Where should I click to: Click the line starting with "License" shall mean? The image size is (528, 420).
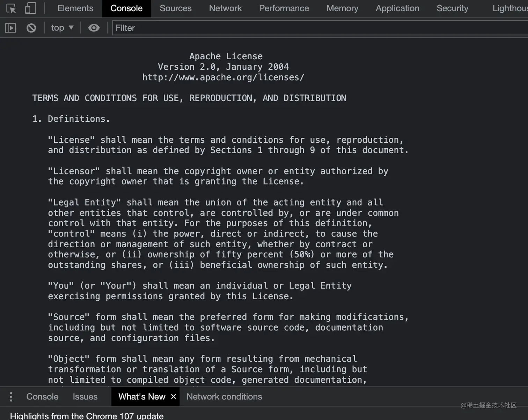click(x=226, y=140)
